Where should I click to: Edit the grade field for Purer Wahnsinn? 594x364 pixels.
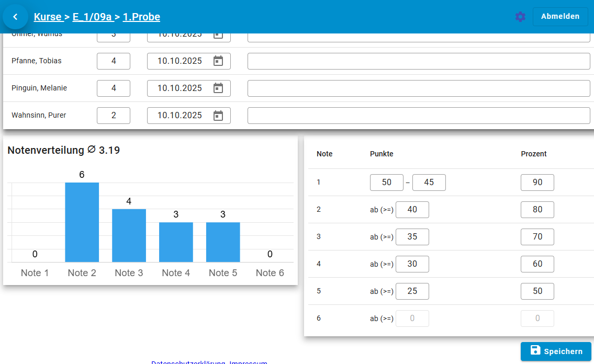coord(114,116)
